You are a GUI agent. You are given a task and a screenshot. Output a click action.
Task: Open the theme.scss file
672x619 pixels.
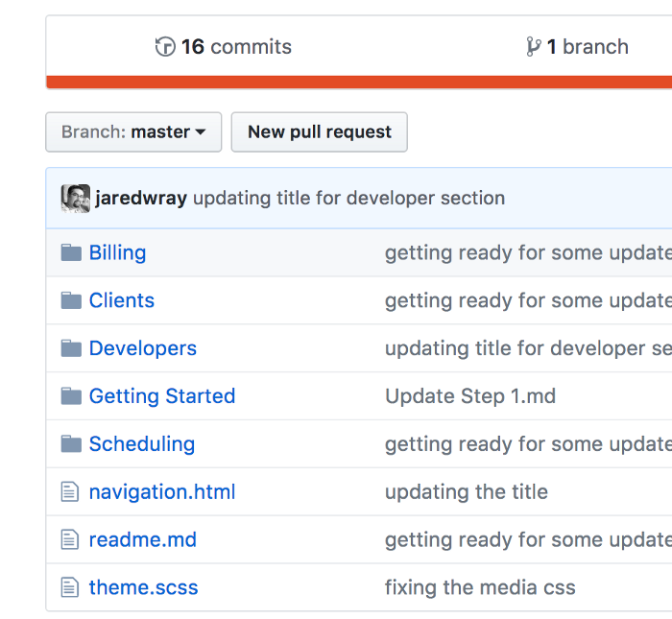click(143, 587)
